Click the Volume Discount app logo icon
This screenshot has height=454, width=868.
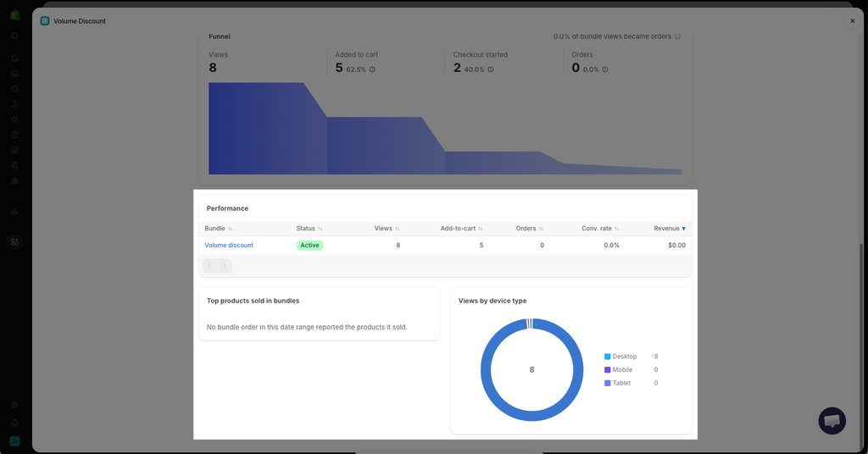[x=45, y=21]
